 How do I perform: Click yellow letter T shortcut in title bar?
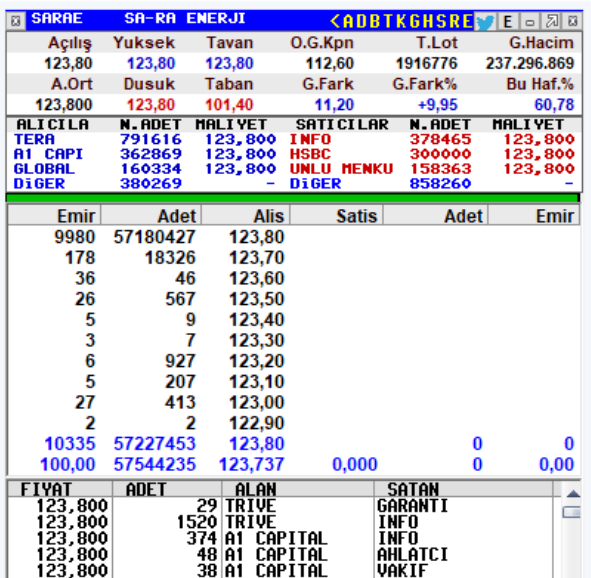pyautogui.click(x=388, y=21)
